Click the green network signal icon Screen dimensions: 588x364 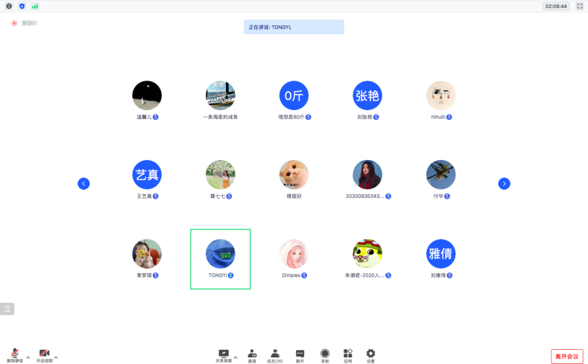pos(34,6)
